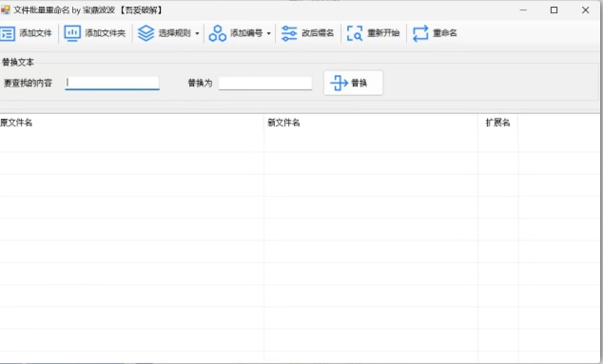603x364 pixels.
Task: Click the 新文件名 column header
Action: tap(371, 123)
